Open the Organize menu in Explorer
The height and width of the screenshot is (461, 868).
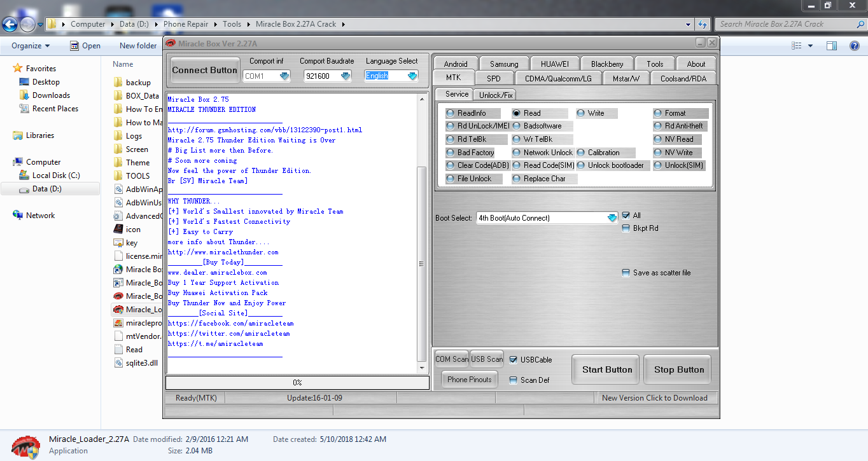pyautogui.click(x=31, y=46)
